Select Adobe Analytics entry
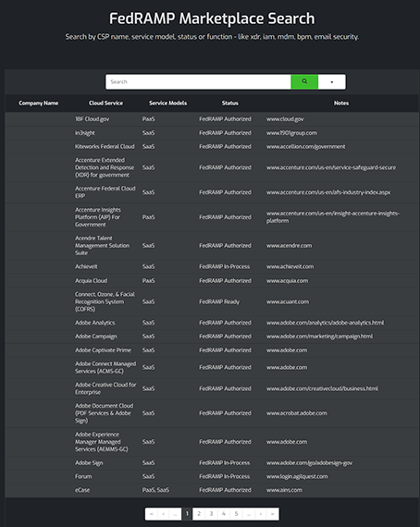Screen dimensions: 420x527 tap(95, 323)
